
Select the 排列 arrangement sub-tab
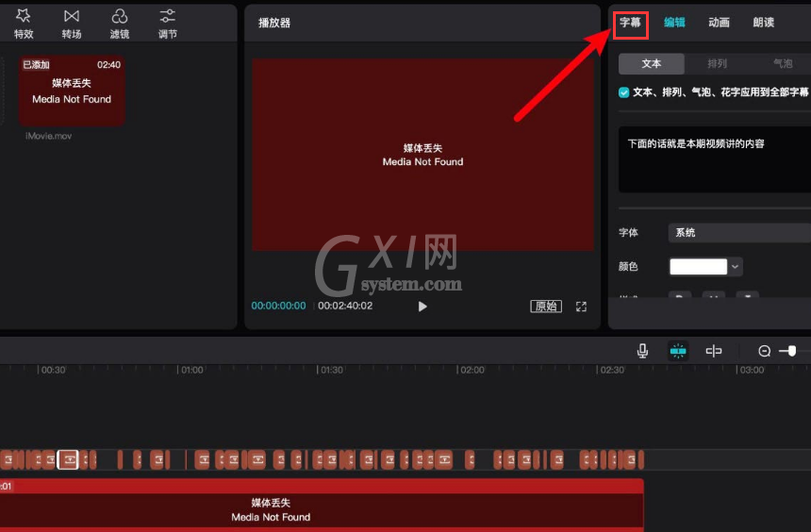click(x=717, y=63)
